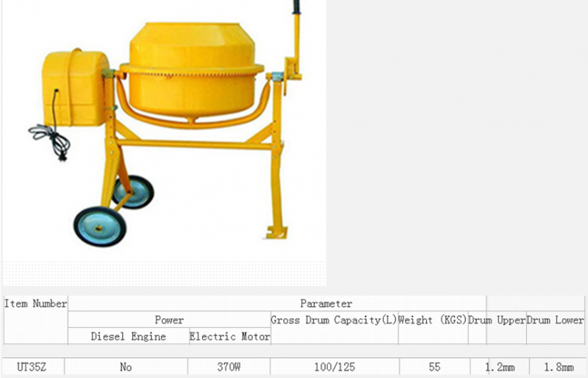588x378 pixels.
Task: Select the weight value '55'
Action: pyautogui.click(x=434, y=366)
